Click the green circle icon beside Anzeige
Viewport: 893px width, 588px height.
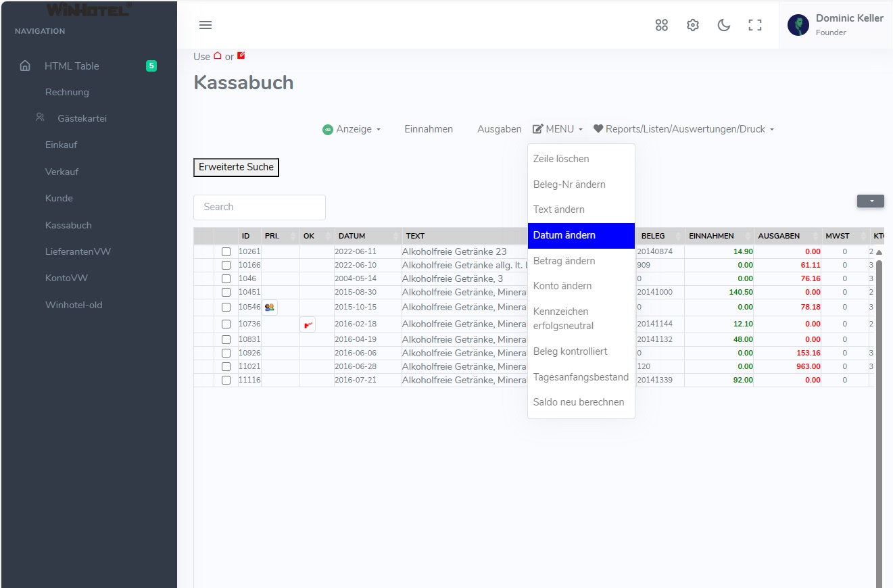click(x=328, y=129)
